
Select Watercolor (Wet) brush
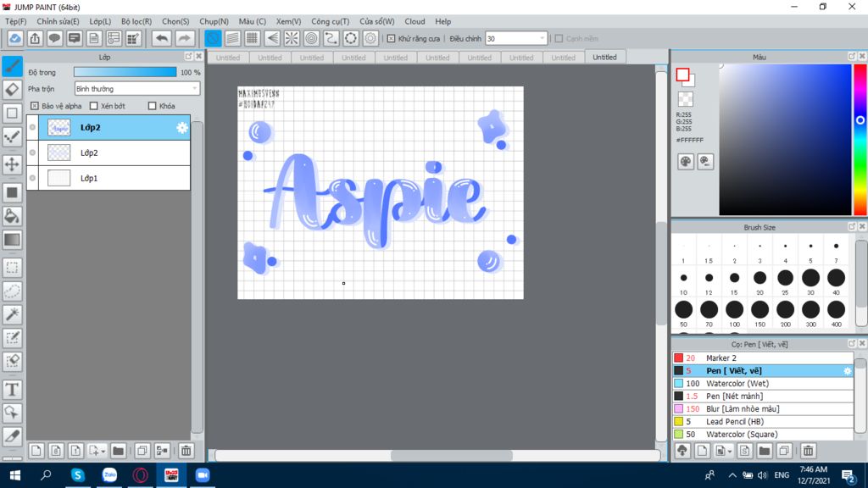[763, 384]
